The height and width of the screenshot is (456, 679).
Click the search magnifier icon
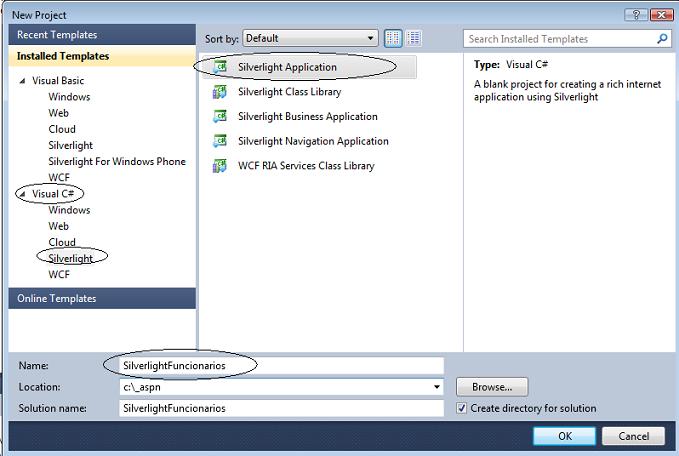662,39
